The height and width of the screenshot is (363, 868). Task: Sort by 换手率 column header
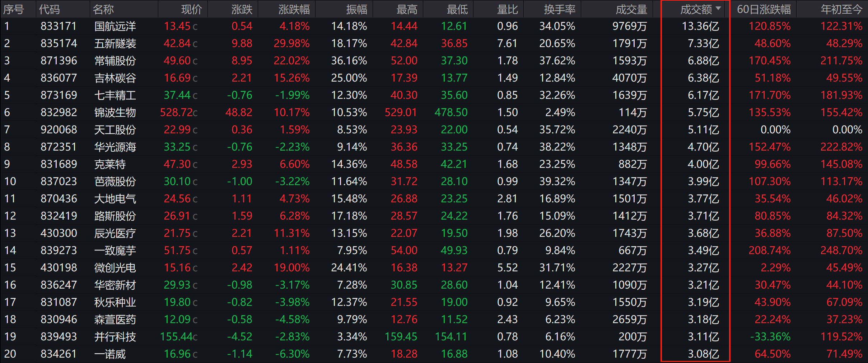(560, 9)
